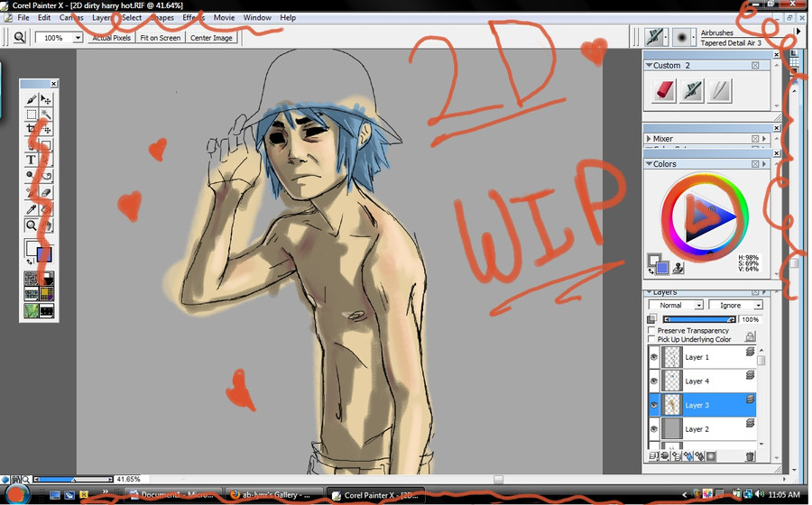Hide Layer 1 using its eye icon

(654, 357)
